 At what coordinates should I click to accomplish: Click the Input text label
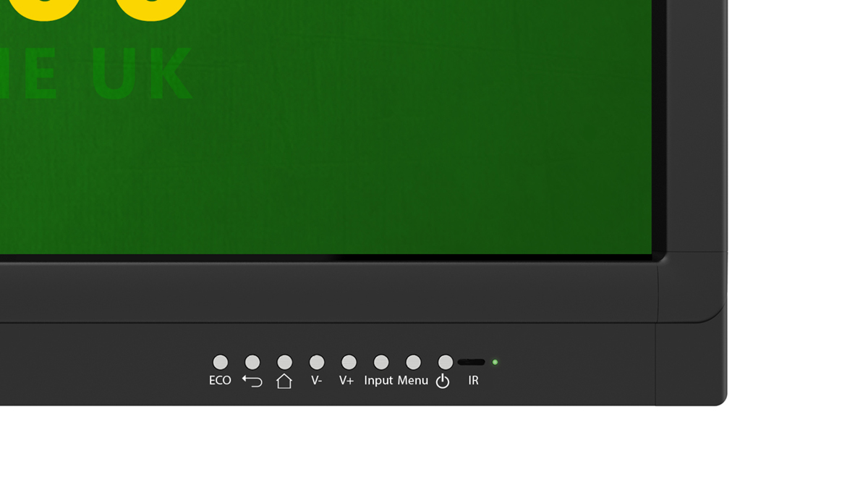click(378, 381)
